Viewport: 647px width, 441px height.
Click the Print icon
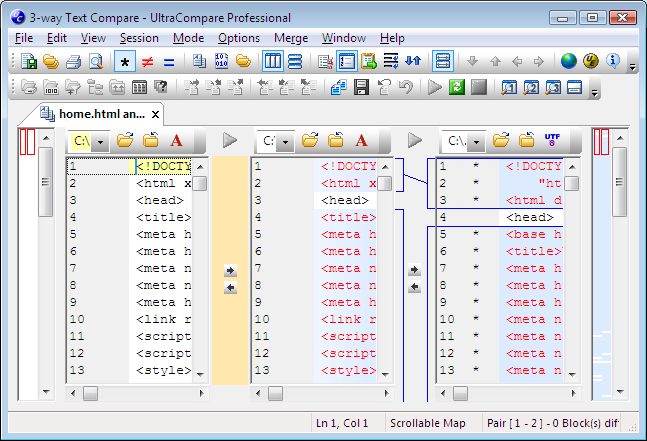(x=73, y=61)
